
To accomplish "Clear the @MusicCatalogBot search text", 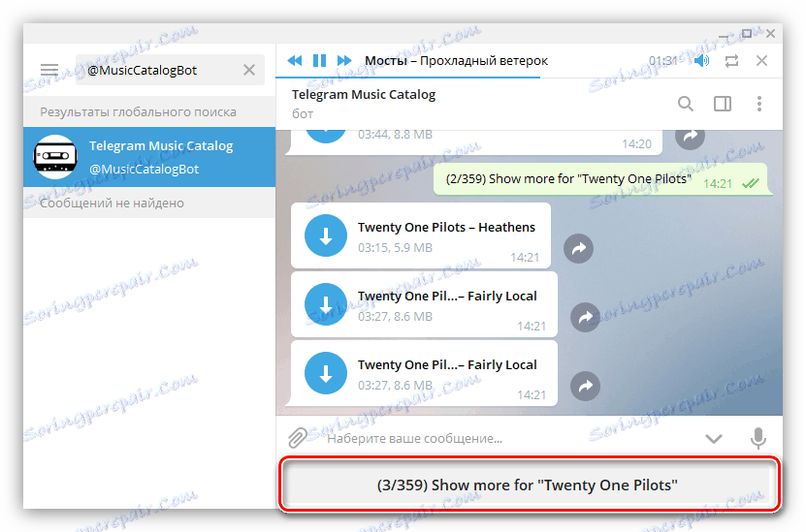I will pos(249,70).
